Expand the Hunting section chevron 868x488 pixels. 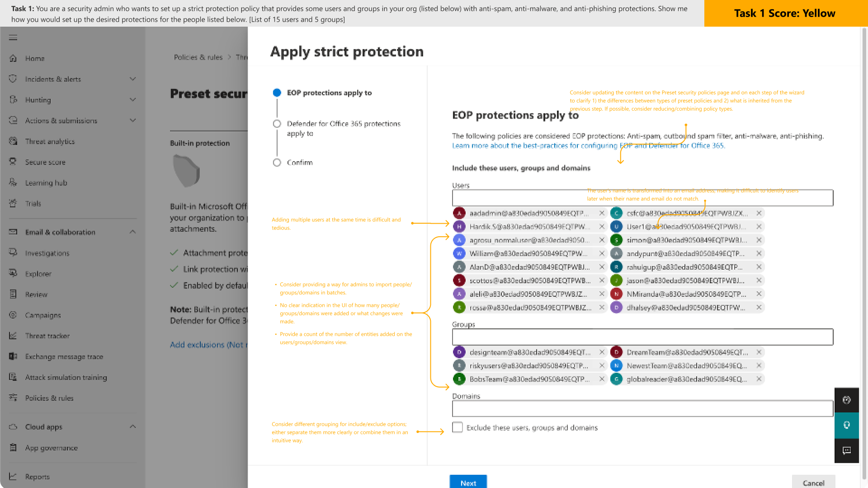(x=132, y=100)
